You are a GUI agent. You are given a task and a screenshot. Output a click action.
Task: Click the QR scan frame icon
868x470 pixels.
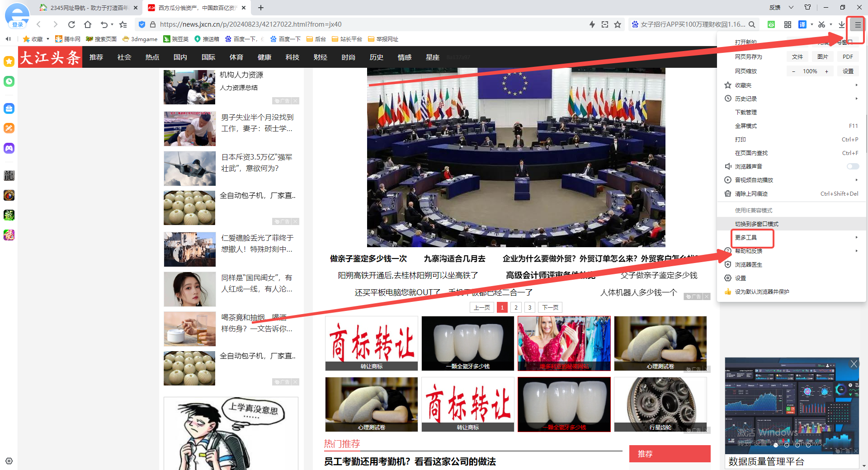pyautogui.click(x=605, y=24)
